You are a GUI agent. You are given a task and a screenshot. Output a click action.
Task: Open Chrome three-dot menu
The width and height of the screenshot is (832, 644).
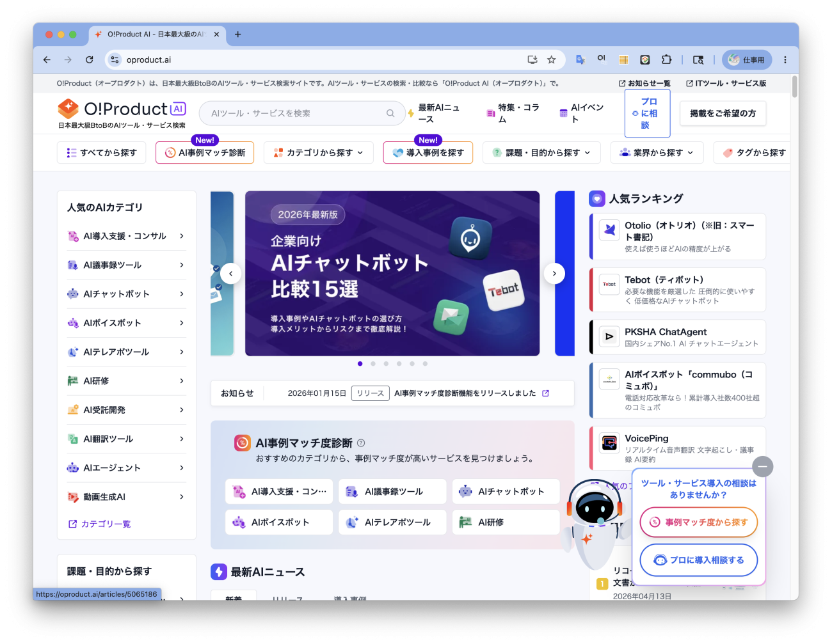pyautogui.click(x=785, y=59)
